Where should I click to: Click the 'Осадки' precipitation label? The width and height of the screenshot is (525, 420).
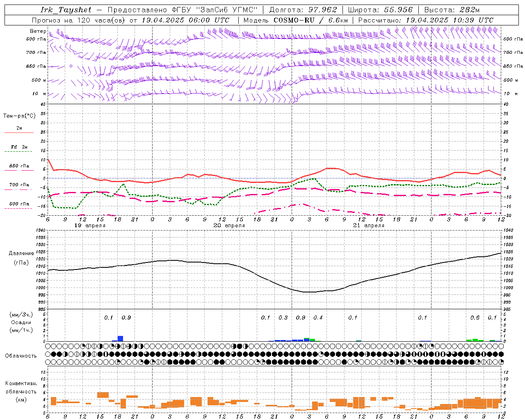tap(21, 322)
